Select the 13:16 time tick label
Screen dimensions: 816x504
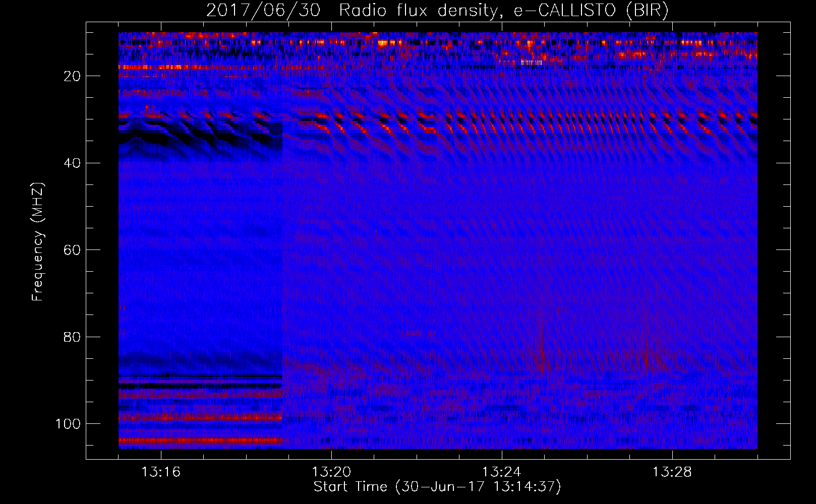(x=161, y=472)
